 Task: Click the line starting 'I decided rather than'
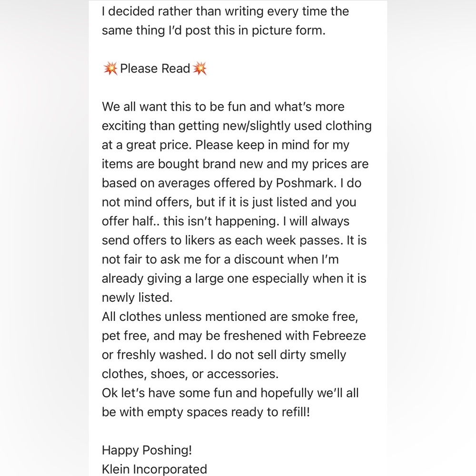click(x=226, y=11)
